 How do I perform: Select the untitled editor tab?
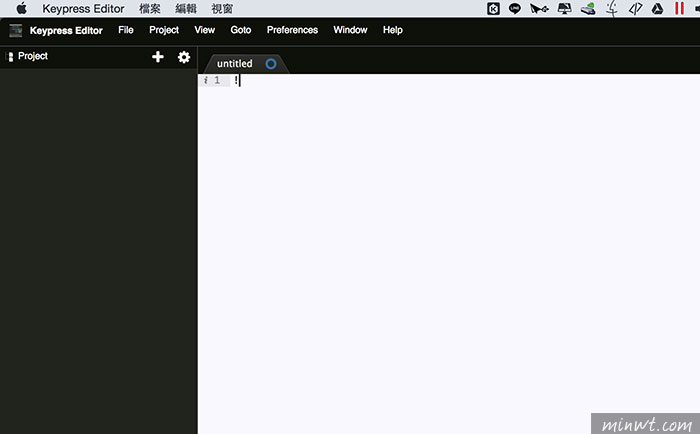(x=245, y=64)
